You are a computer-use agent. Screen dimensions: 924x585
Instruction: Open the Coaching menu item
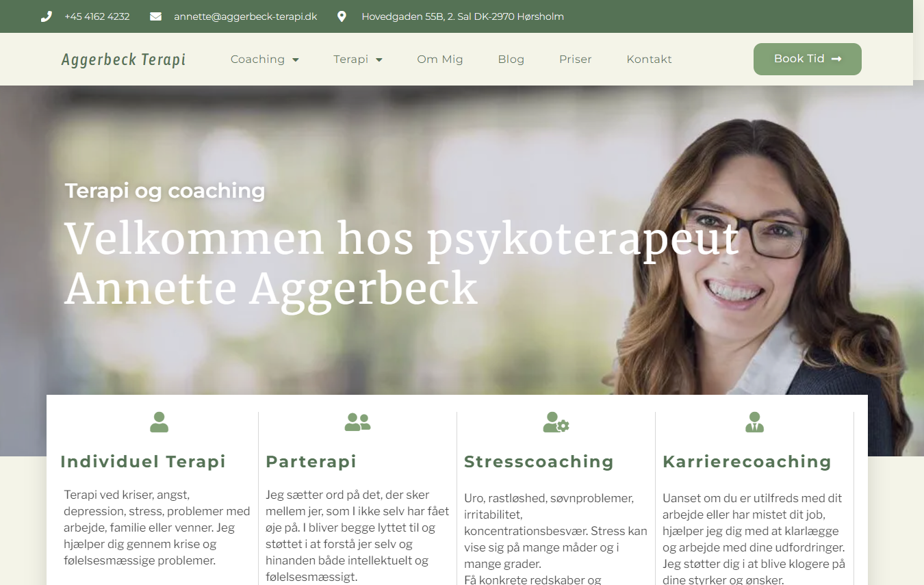257,60
